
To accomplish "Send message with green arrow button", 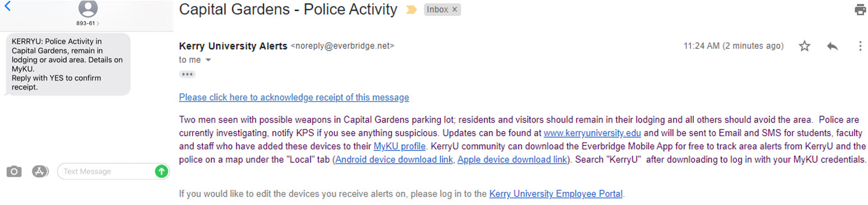I will 161,171.
